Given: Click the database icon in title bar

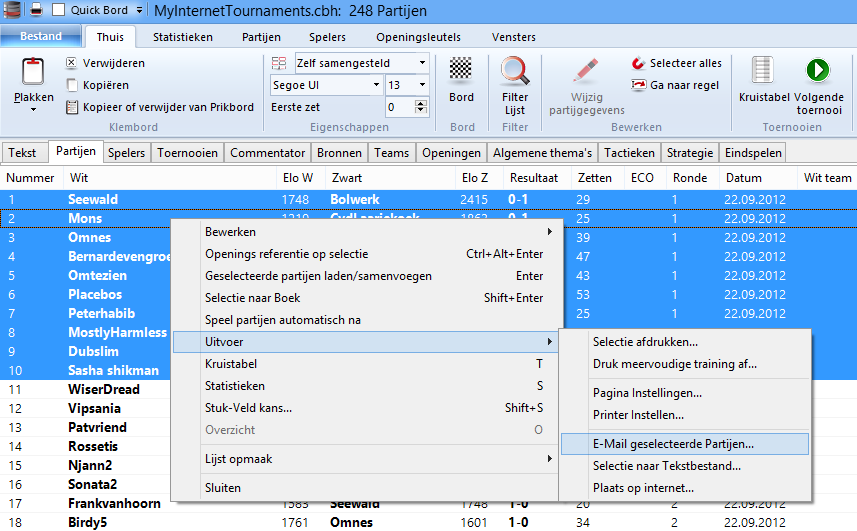Looking at the screenshot, I should click(x=12, y=9).
